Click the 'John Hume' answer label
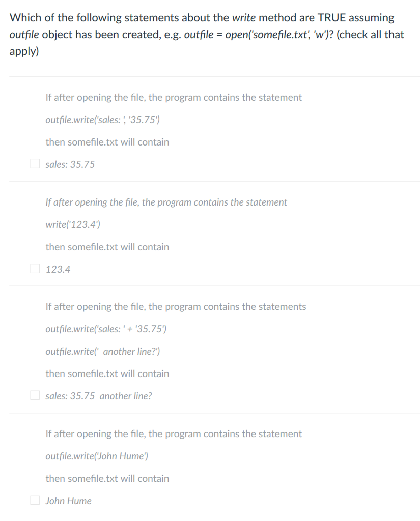The image size is (420, 521). point(68,501)
